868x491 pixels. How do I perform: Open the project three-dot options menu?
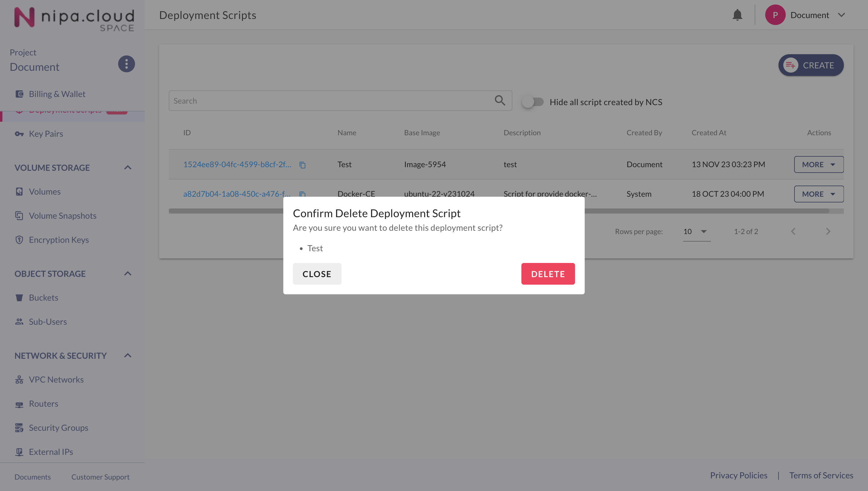[126, 64]
